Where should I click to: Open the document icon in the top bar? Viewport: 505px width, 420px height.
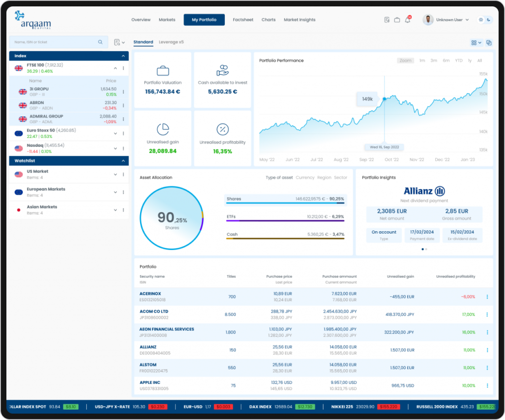click(x=387, y=20)
